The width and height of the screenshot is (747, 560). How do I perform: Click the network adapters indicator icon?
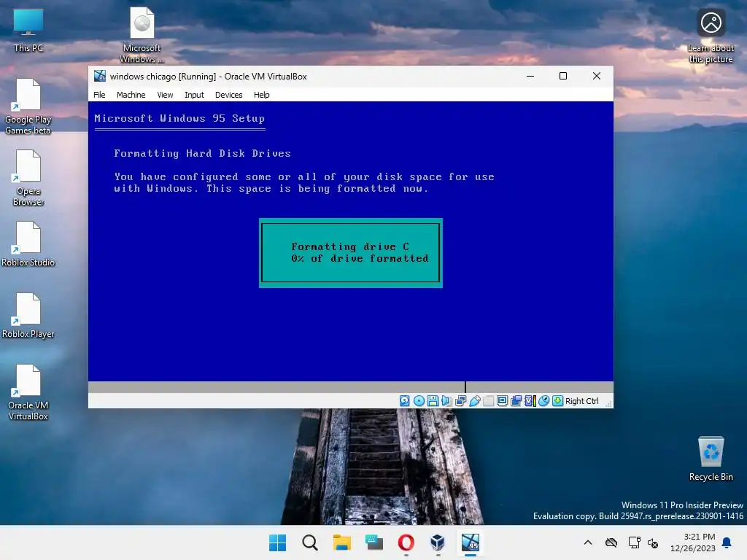[460, 401]
